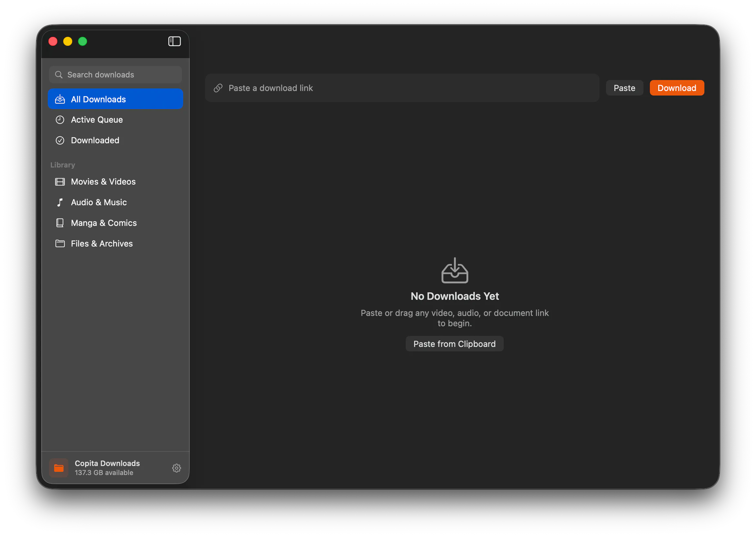Open settings with the gear icon

[x=176, y=468]
